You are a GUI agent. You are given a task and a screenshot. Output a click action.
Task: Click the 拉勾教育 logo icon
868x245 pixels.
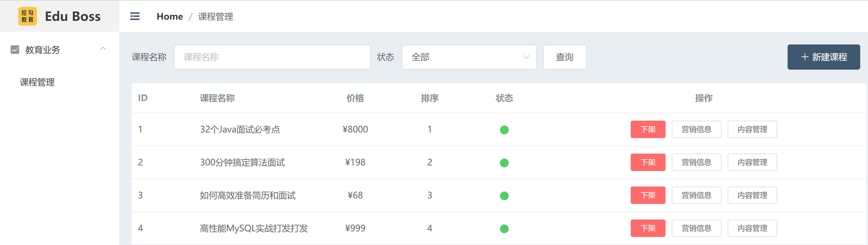pos(27,16)
